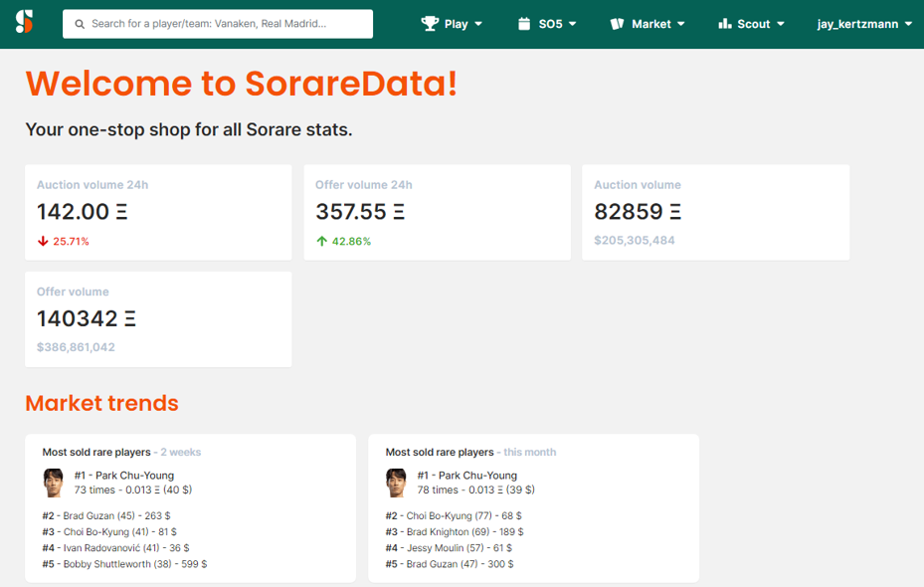Image resolution: width=924 pixels, height=587 pixels.
Task: Click the Offer volume 24h label
Action: coord(364,185)
